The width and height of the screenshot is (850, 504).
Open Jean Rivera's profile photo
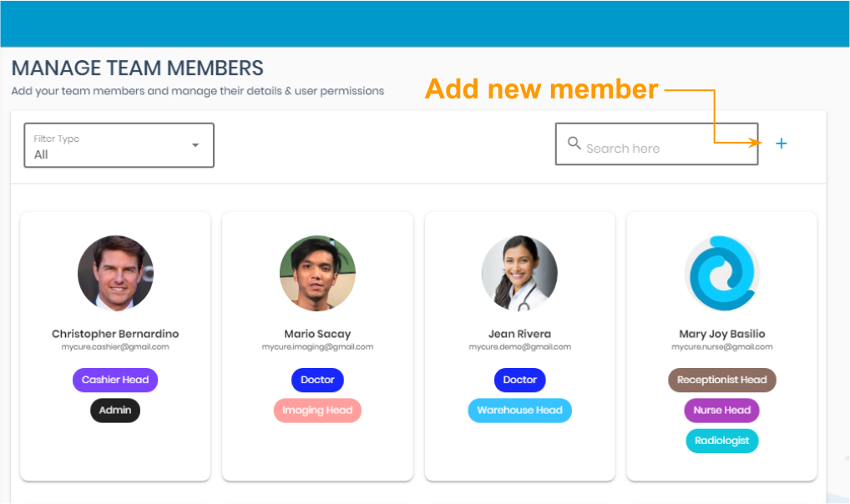pyautogui.click(x=519, y=274)
